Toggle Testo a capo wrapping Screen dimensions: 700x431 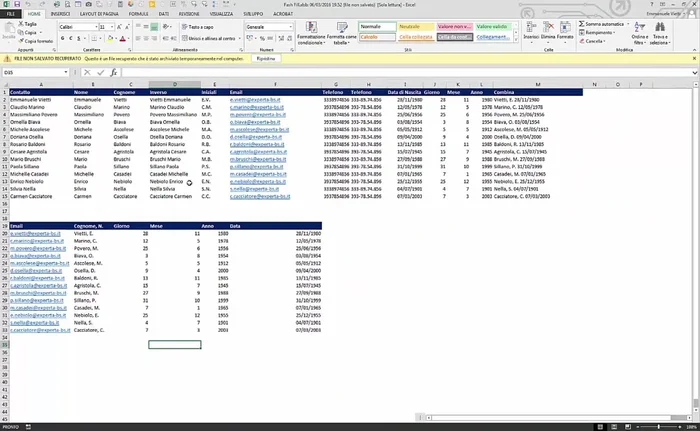[x=199, y=26]
